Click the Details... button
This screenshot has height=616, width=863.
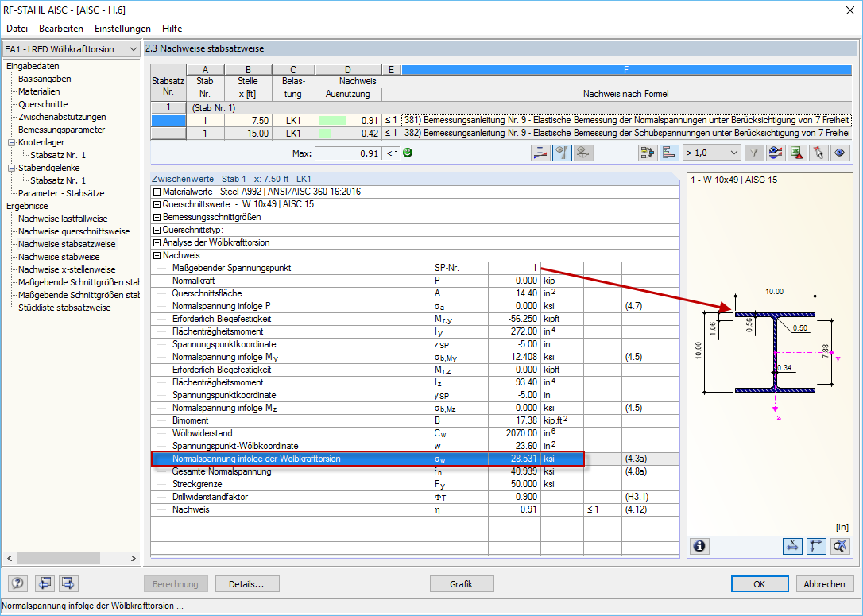[247, 584]
